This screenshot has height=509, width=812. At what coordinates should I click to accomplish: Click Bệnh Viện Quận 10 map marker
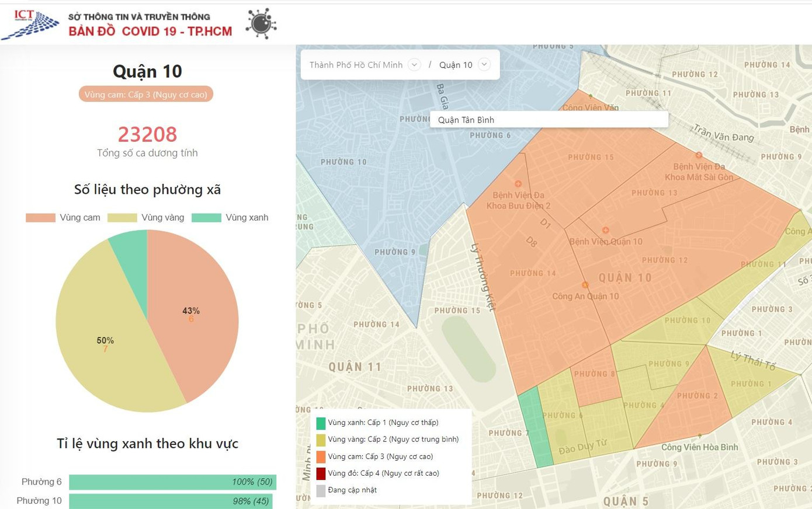606,231
